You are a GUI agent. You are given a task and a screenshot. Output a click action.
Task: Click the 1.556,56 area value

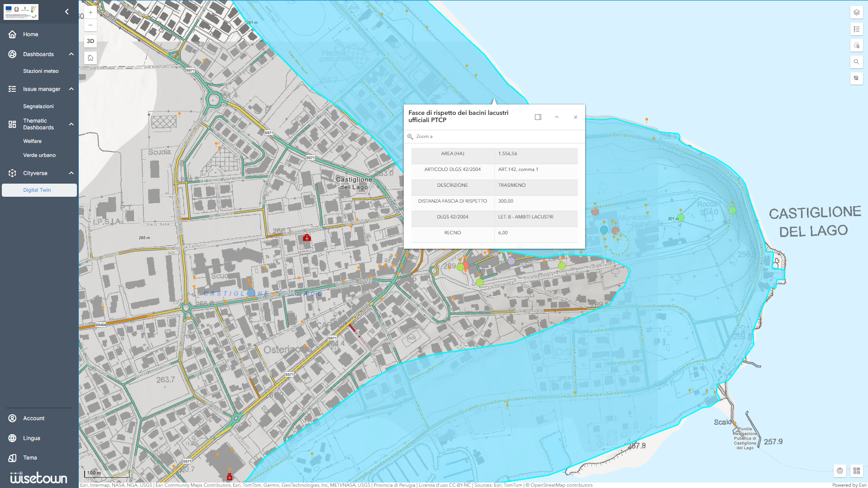point(508,154)
